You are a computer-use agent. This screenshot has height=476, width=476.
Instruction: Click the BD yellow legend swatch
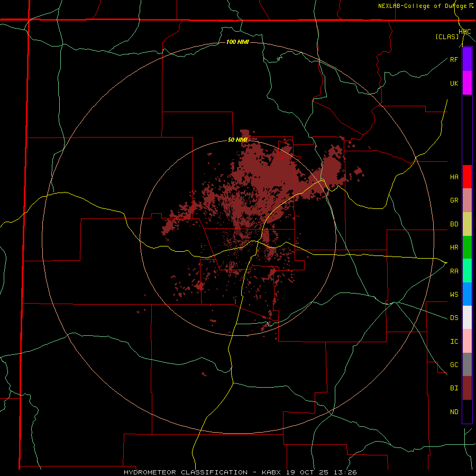click(x=467, y=224)
